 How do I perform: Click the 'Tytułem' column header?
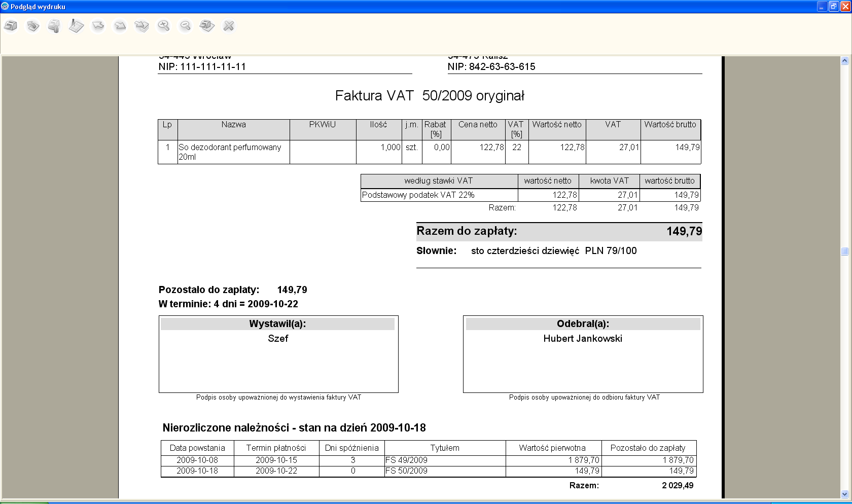coord(445,448)
